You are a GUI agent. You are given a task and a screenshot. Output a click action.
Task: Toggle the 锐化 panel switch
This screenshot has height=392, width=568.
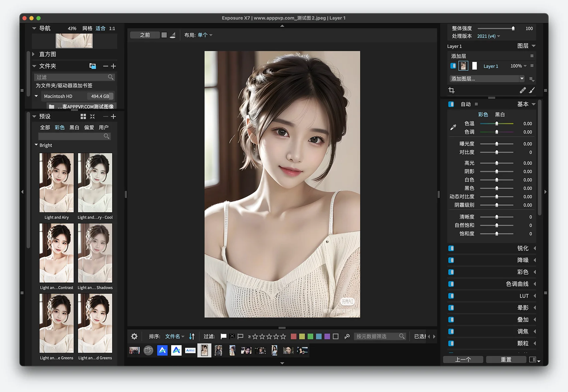click(451, 248)
